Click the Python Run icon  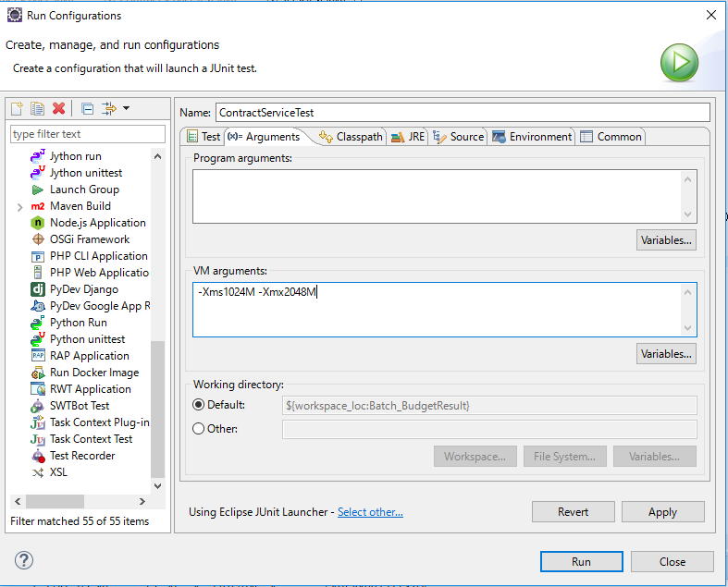click(x=38, y=323)
